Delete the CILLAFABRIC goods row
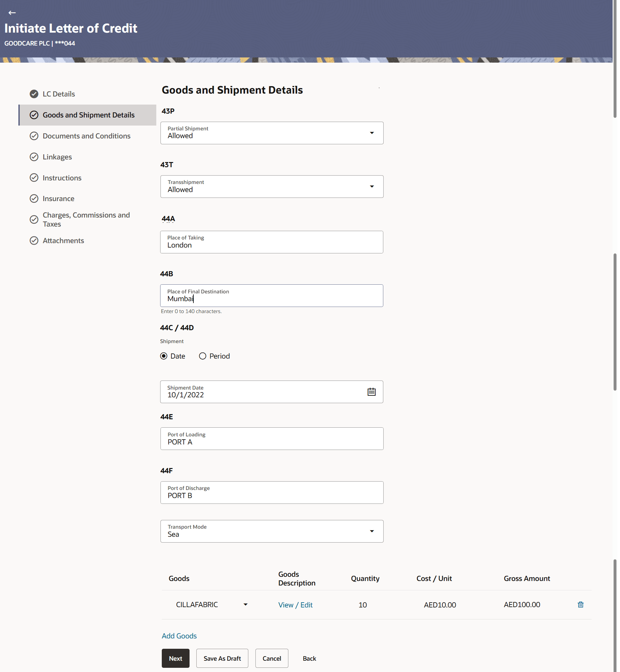 click(x=580, y=605)
